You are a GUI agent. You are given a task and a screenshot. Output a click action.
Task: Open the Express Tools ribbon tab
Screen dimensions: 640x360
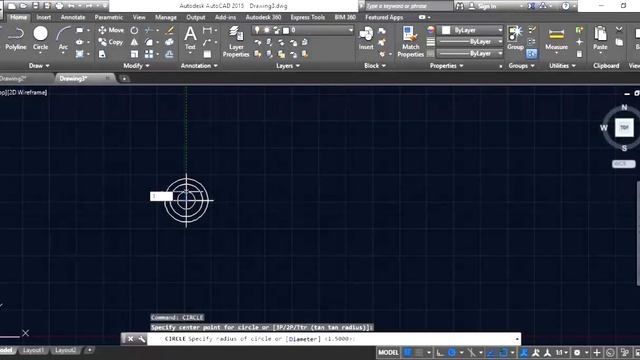[307, 17]
